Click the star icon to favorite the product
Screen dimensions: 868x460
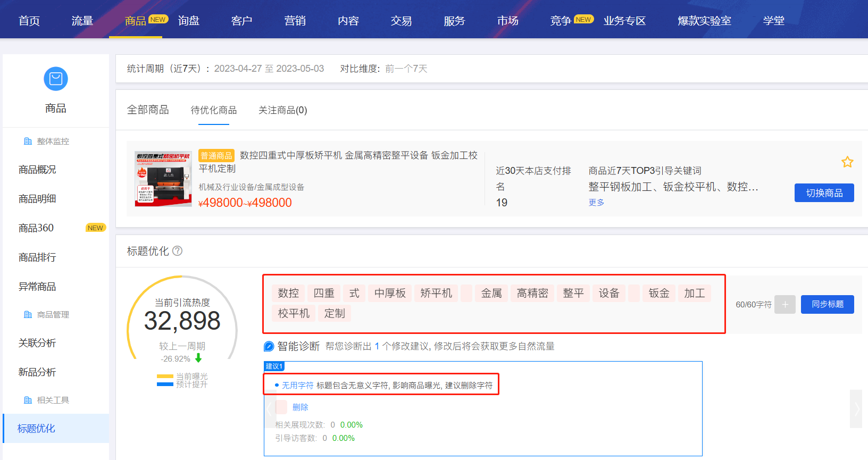point(847,162)
